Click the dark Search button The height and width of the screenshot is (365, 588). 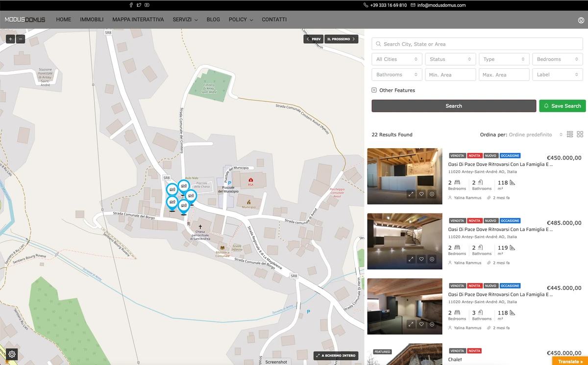pos(454,106)
